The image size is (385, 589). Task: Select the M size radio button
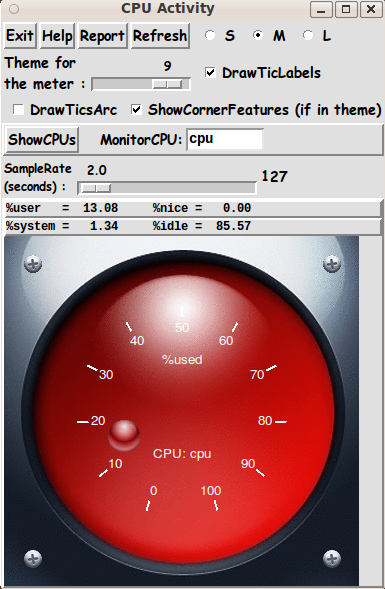[x=258, y=35]
